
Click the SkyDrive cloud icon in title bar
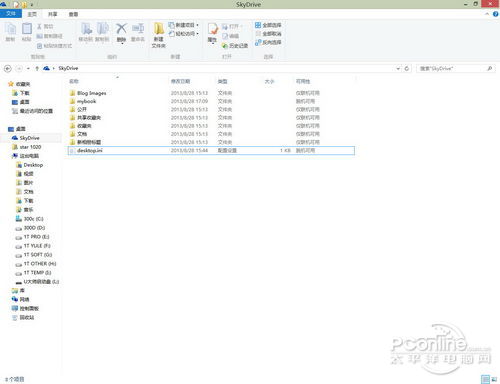click(x=3, y=4)
